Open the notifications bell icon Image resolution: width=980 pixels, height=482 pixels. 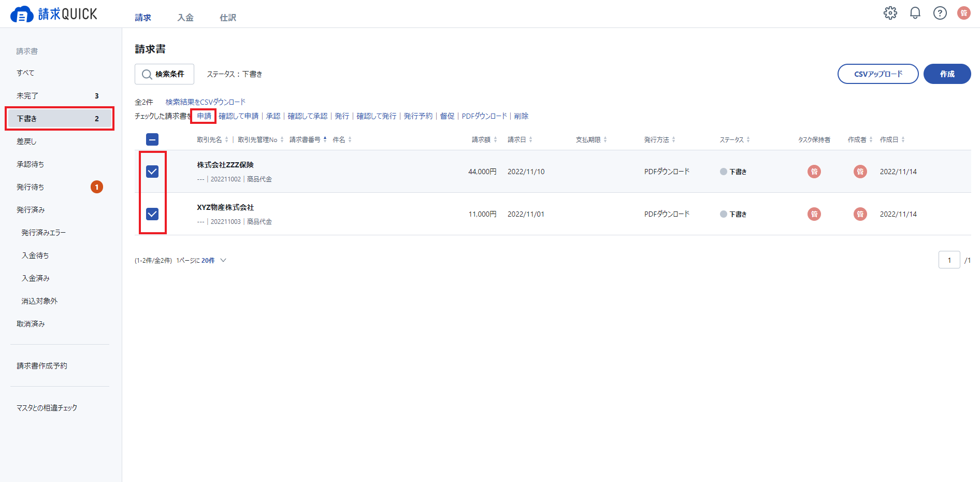(x=915, y=13)
